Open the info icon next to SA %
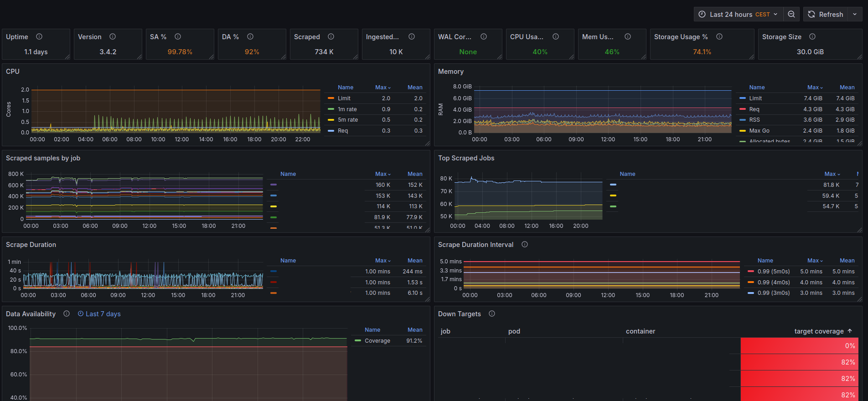 point(178,36)
